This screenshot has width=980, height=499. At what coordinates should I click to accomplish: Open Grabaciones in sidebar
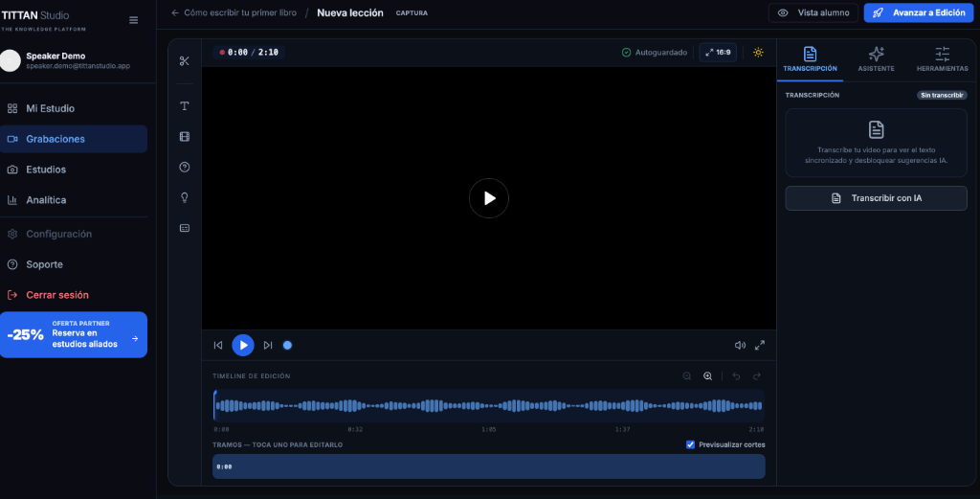tap(74, 139)
